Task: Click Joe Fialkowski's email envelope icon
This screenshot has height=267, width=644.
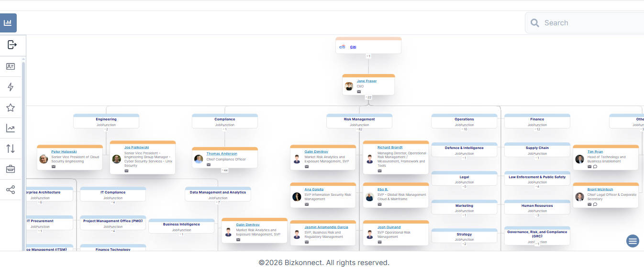Action: tap(126, 171)
